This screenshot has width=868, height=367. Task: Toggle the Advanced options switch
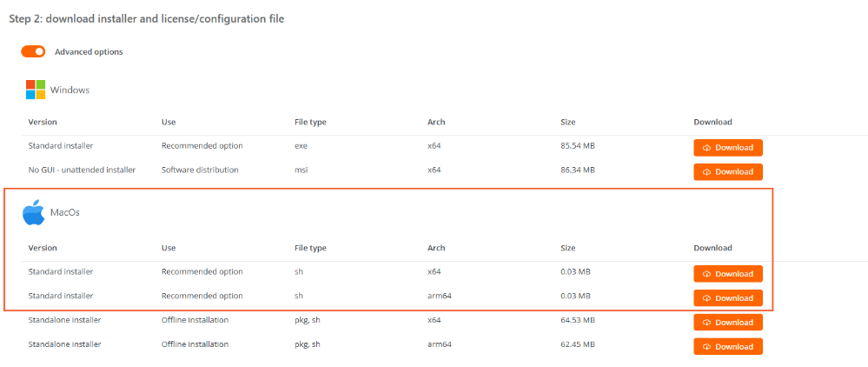33,51
